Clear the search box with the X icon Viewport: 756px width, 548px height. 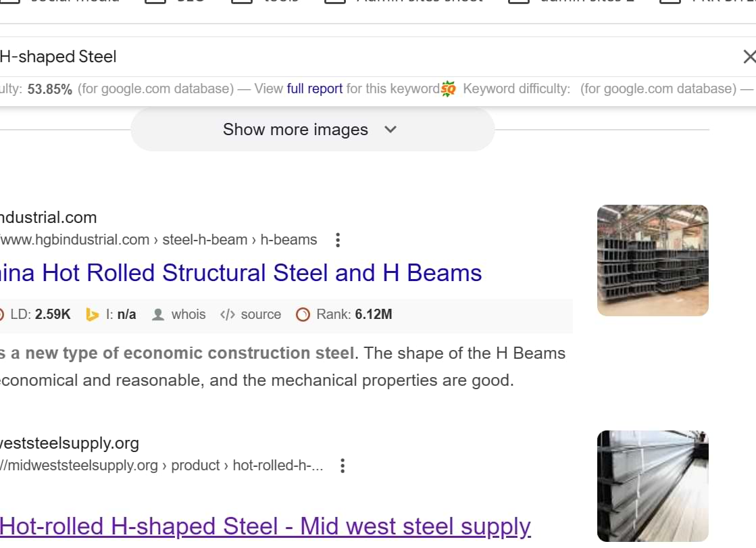coord(748,57)
